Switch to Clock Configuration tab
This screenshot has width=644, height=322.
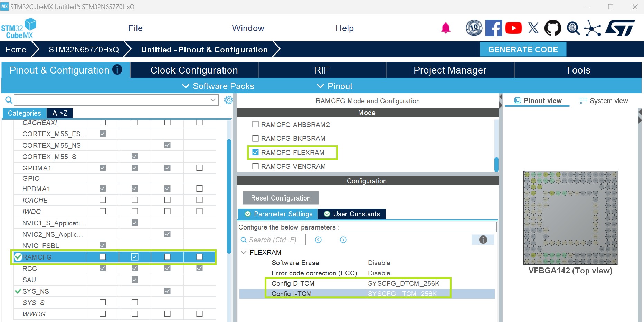coord(194,70)
